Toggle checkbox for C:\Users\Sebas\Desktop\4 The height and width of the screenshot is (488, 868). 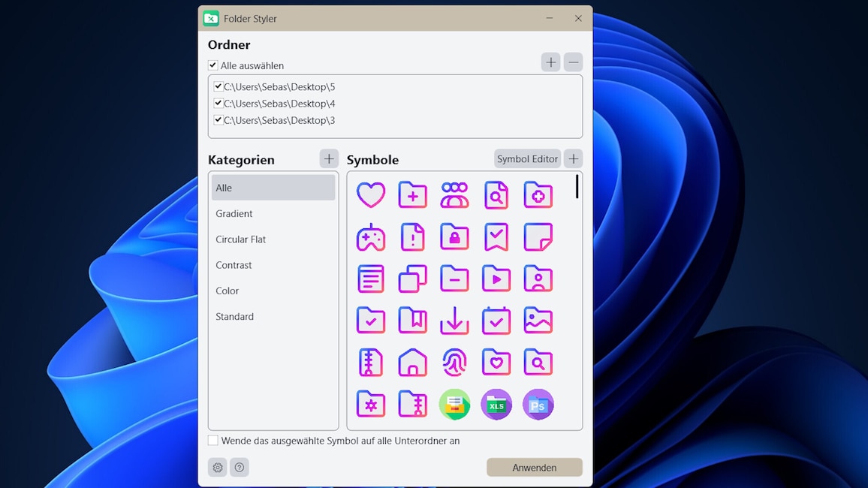pyautogui.click(x=218, y=103)
